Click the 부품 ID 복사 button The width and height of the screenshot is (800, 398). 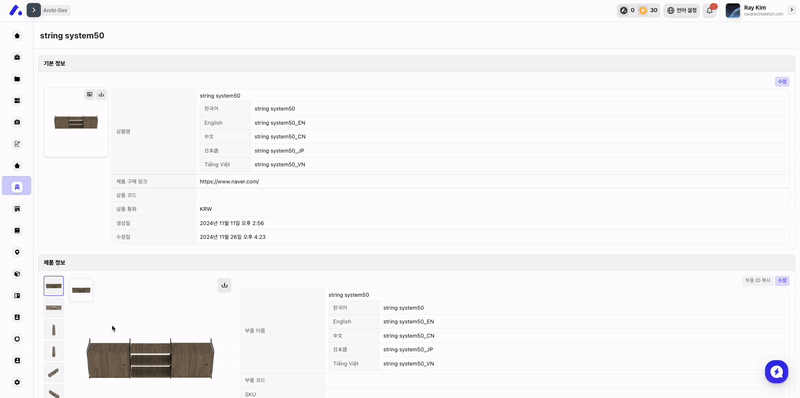pos(757,281)
